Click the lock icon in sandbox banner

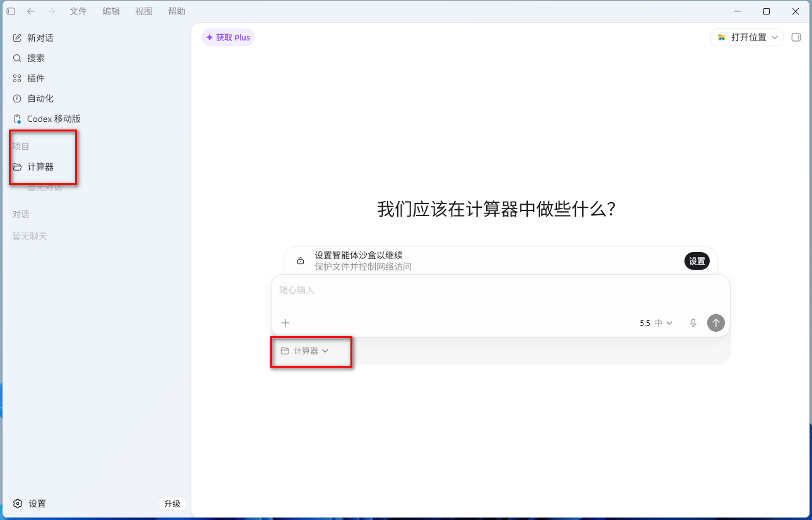click(x=301, y=261)
